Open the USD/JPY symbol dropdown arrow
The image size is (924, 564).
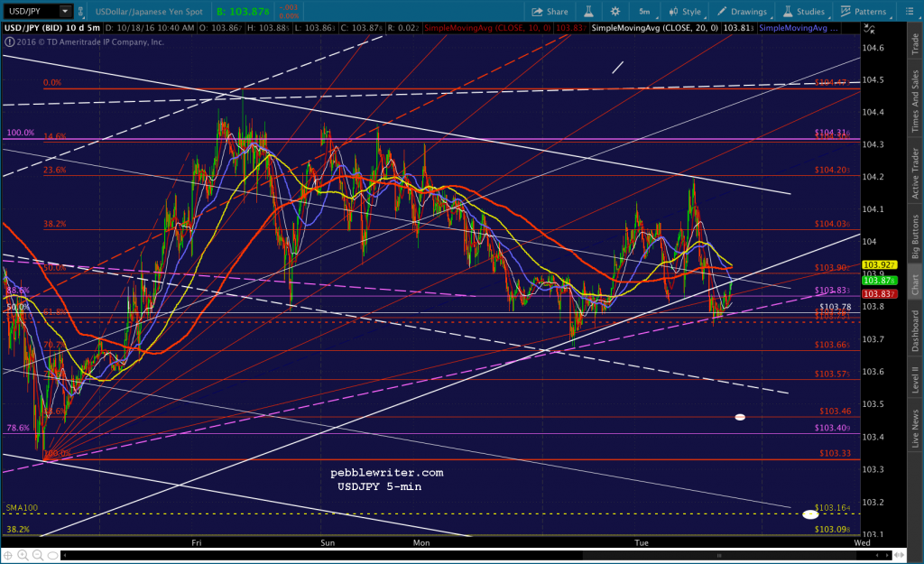point(65,11)
